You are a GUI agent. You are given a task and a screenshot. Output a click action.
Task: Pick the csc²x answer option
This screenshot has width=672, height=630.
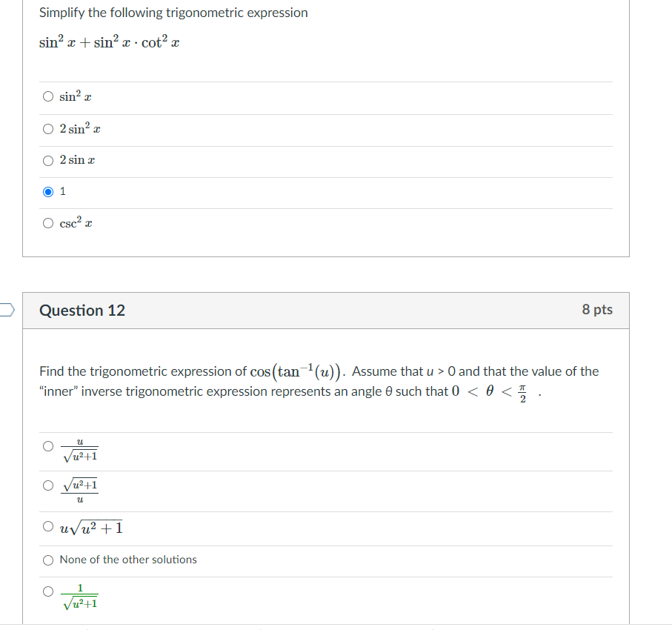click(x=47, y=222)
